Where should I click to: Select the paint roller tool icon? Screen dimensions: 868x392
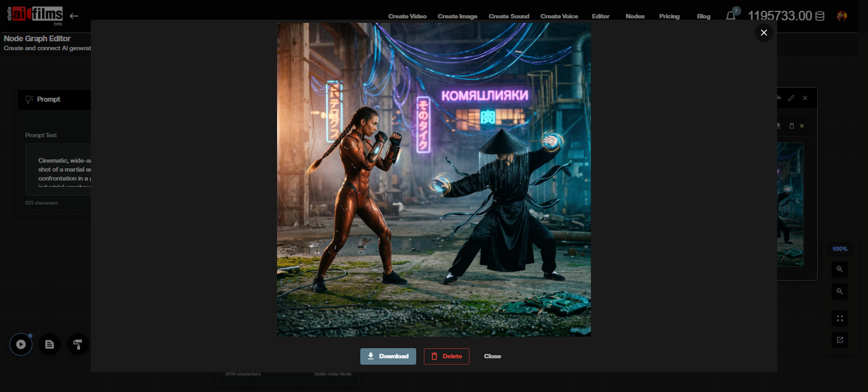[78, 344]
